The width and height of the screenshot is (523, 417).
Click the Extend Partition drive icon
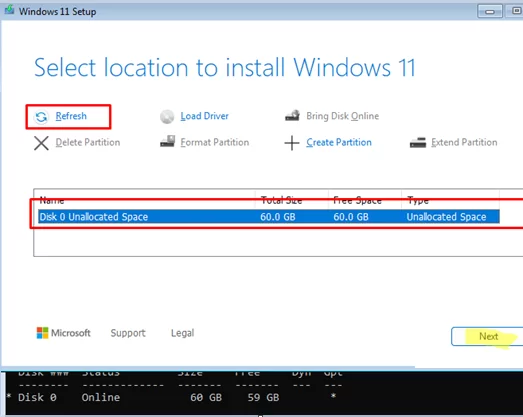pos(418,142)
